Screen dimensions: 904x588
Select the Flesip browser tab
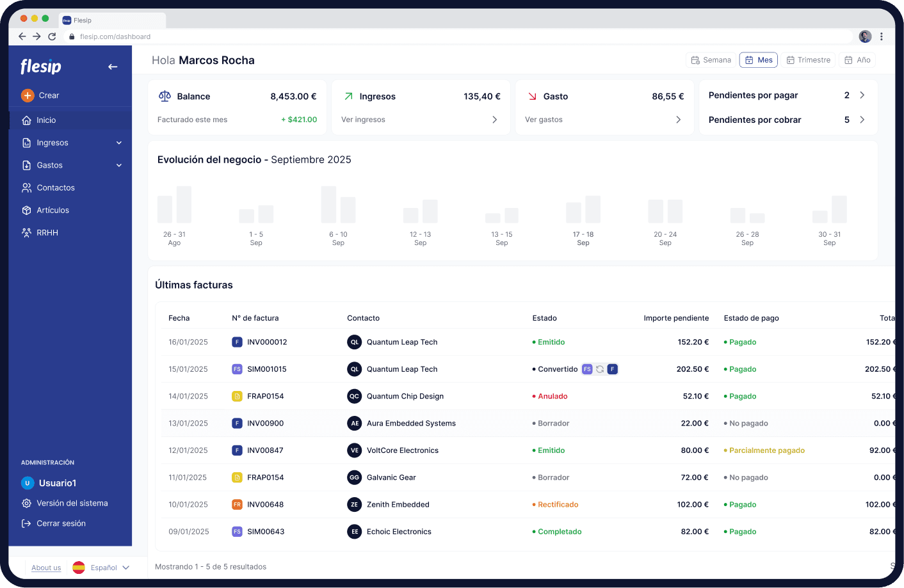pos(112,20)
